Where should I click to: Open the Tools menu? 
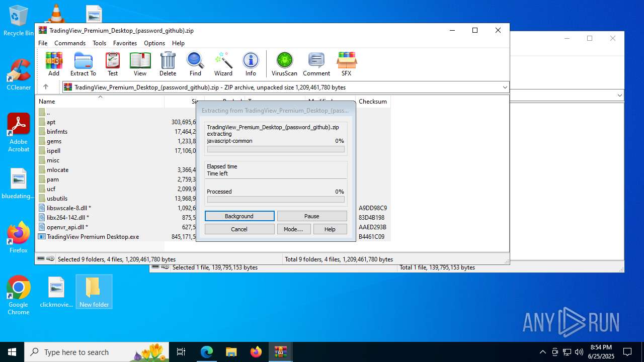click(x=99, y=43)
